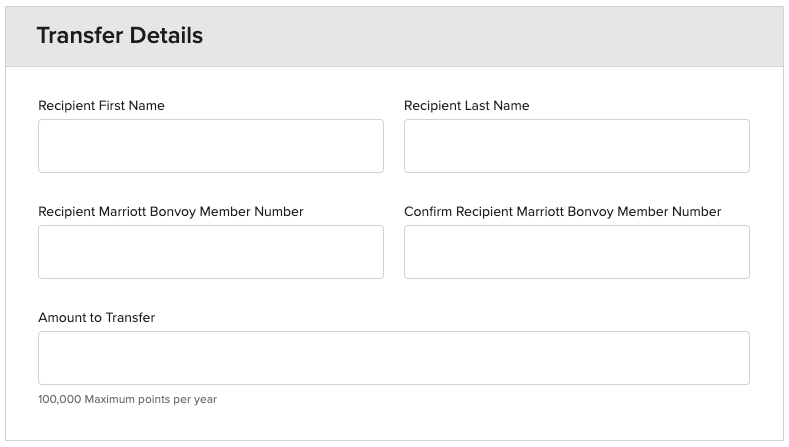This screenshot has height=447, width=789.
Task: Activate the recipient member number text box
Action: pos(210,252)
